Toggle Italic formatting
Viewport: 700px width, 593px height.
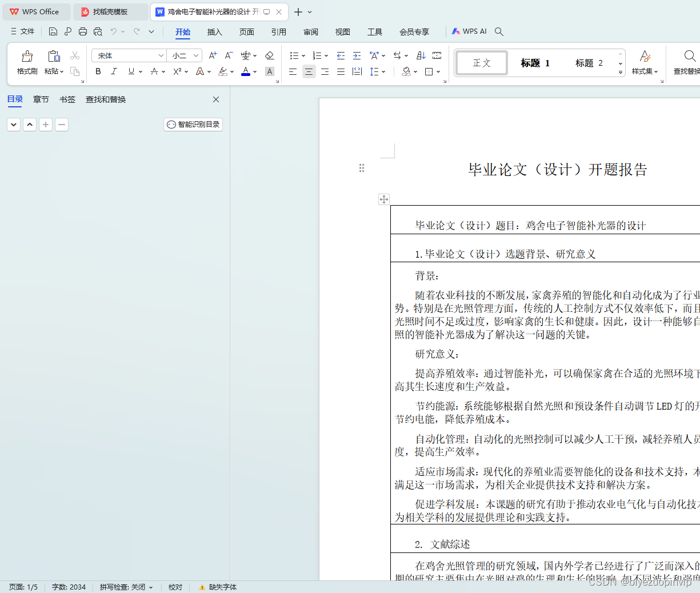tap(114, 71)
